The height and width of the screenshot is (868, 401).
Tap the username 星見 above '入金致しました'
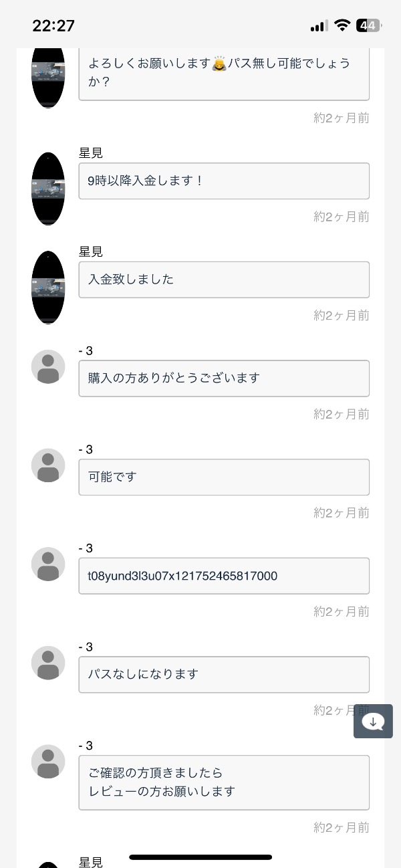click(91, 252)
